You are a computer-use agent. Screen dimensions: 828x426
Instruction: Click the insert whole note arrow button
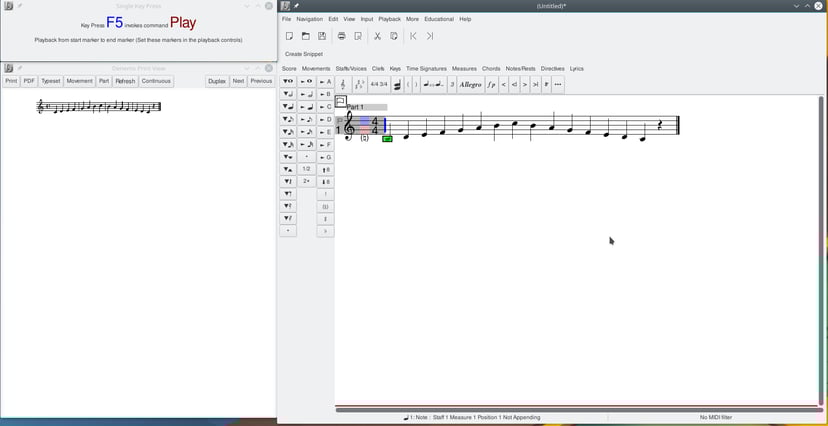point(306,81)
